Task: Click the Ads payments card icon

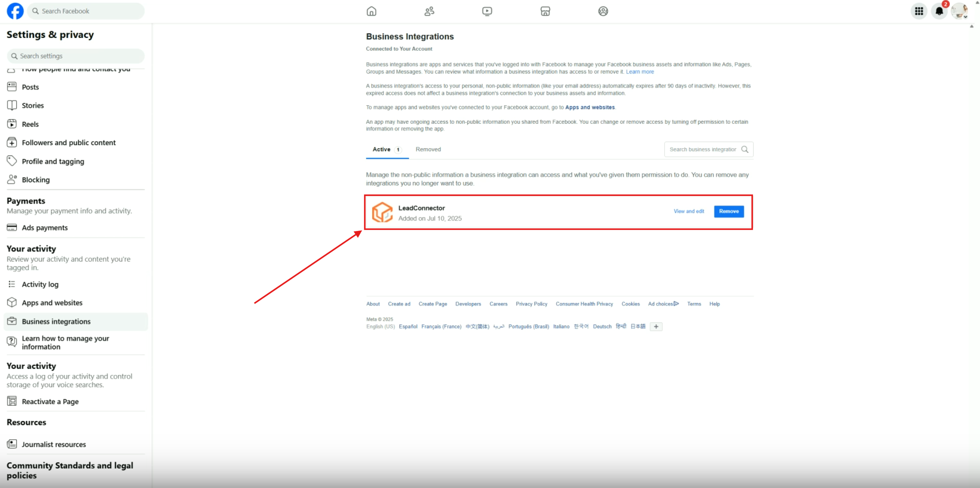Action: (12, 228)
